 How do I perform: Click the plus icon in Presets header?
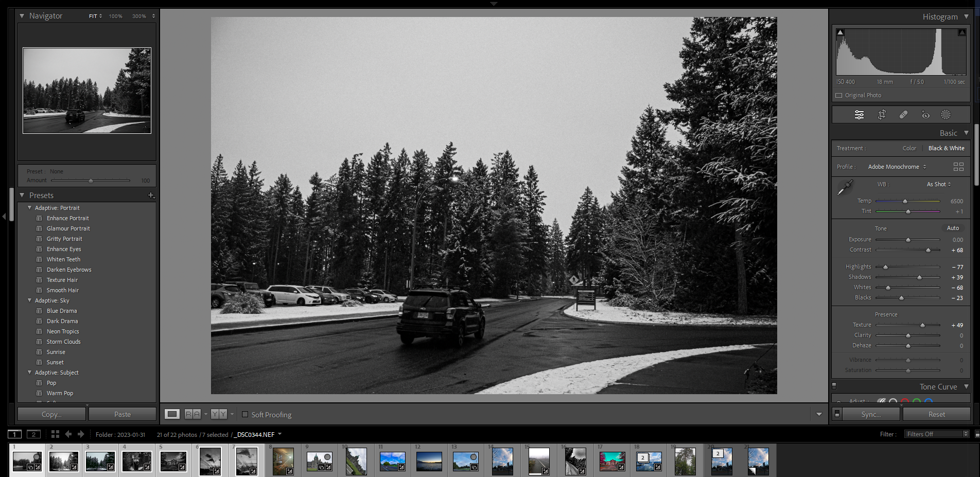pyautogui.click(x=151, y=195)
